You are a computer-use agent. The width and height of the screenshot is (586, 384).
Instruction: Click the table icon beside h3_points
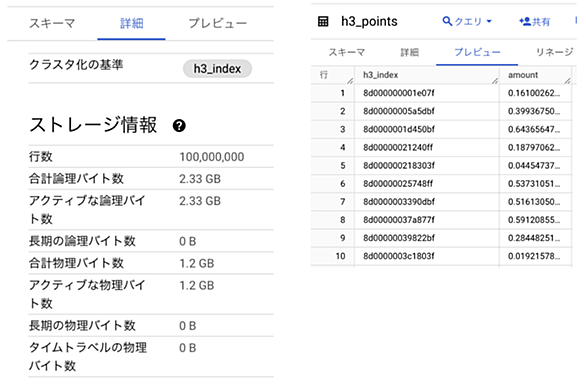tap(323, 22)
